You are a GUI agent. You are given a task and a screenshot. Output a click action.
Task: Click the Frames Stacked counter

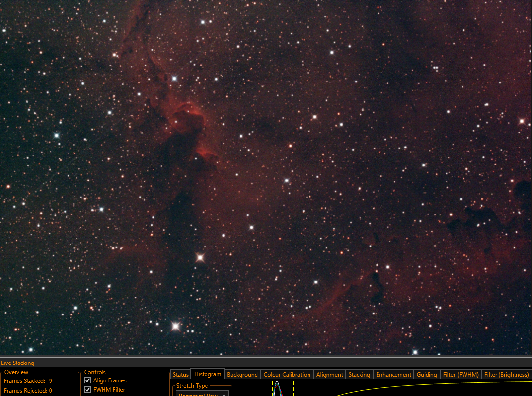(x=28, y=381)
